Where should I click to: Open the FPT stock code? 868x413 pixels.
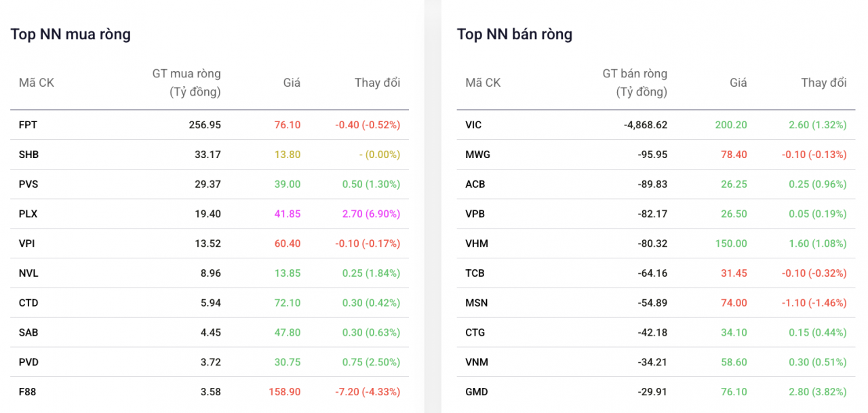pyautogui.click(x=28, y=125)
